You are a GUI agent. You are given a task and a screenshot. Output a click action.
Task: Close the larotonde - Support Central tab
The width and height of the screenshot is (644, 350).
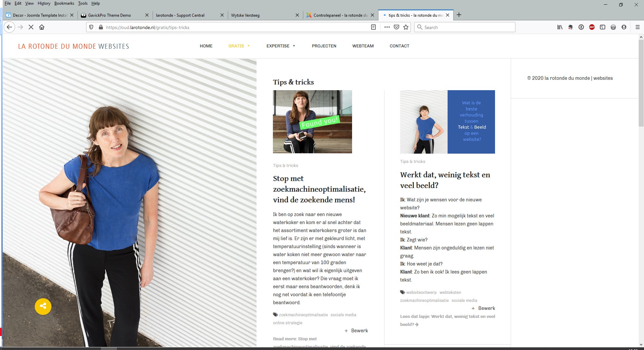[x=222, y=15]
